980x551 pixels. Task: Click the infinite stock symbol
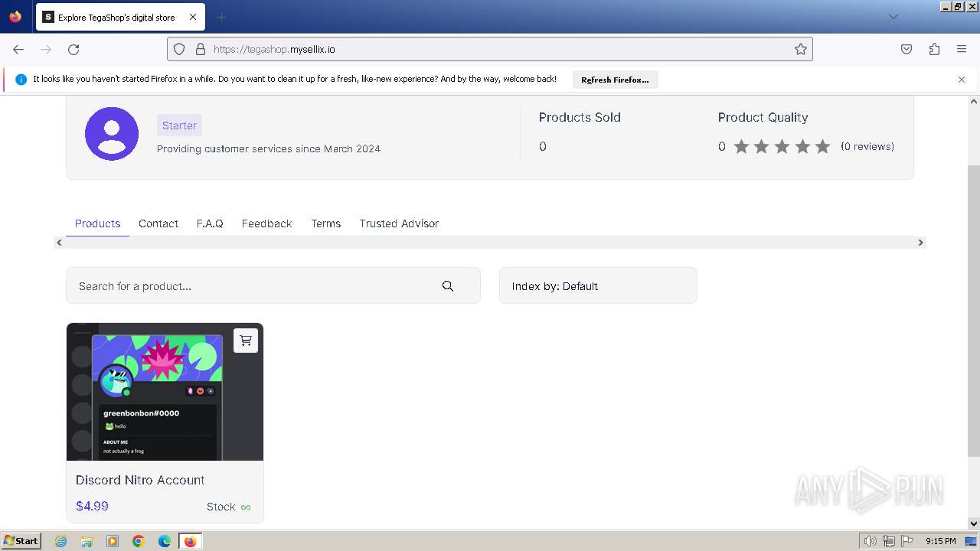[x=246, y=507]
